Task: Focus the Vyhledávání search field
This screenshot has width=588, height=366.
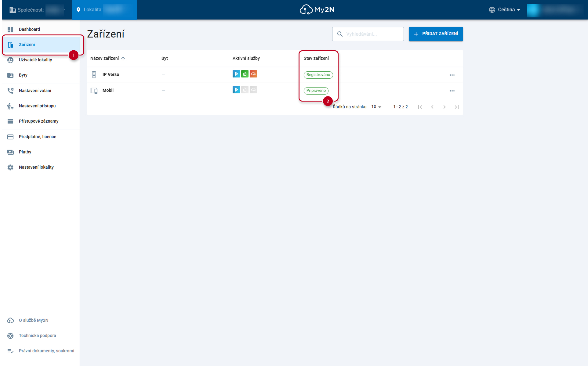Action: tap(368, 34)
